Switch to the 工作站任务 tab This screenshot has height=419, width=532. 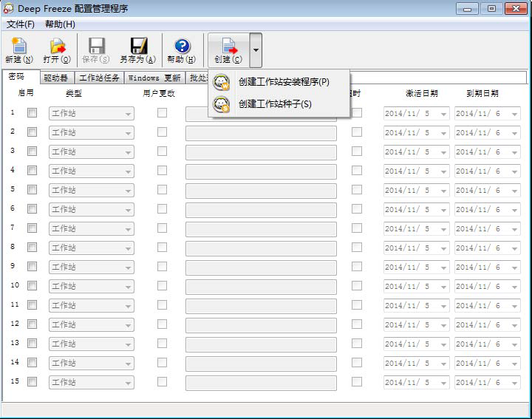pyautogui.click(x=99, y=78)
